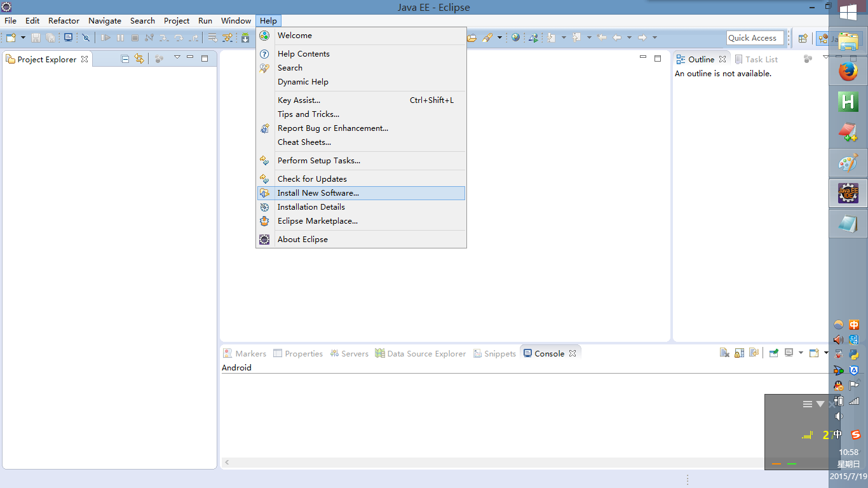Toggle Use Step Filters icon
Viewport: 868px width, 488px height.
point(227,38)
